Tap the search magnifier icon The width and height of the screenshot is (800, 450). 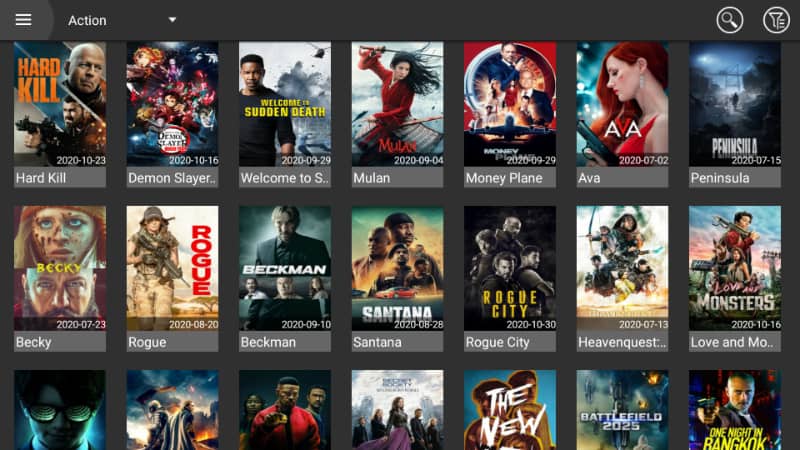click(x=730, y=20)
